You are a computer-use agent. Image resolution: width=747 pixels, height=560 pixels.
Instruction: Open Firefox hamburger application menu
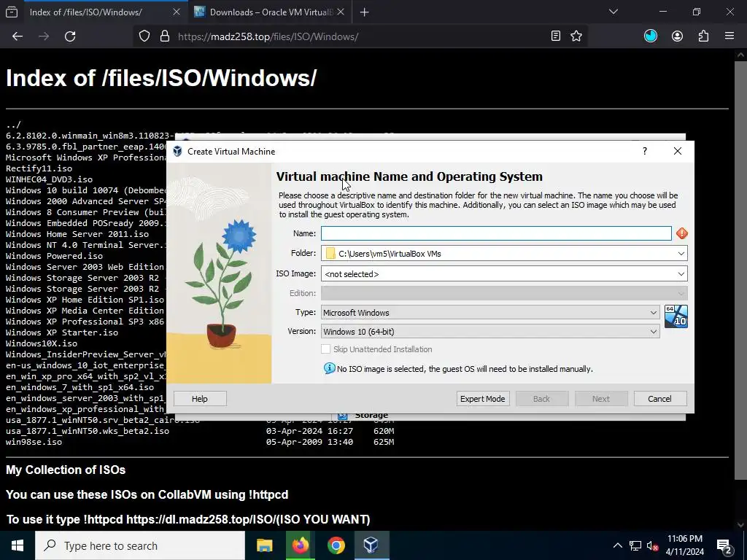click(x=729, y=36)
